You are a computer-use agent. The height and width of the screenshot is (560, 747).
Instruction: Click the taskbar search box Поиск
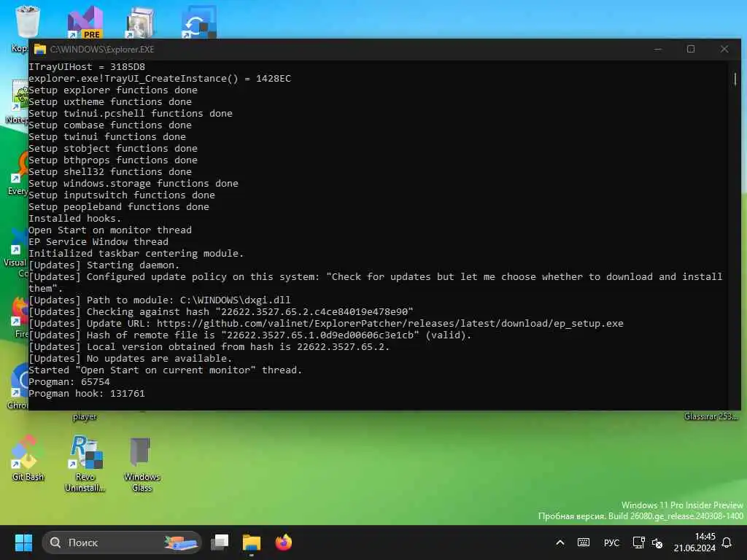coord(122,542)
